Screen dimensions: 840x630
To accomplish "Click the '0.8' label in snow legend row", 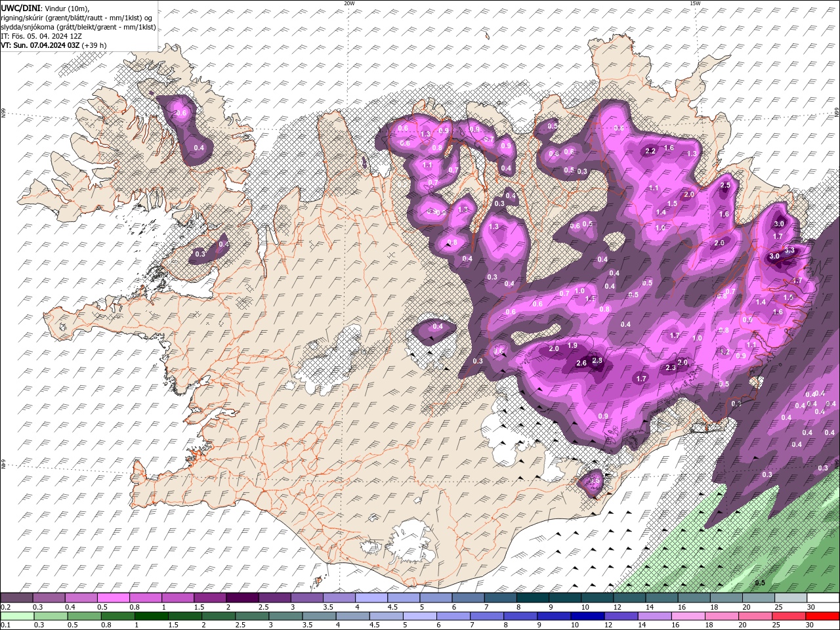I will (135, 608).
